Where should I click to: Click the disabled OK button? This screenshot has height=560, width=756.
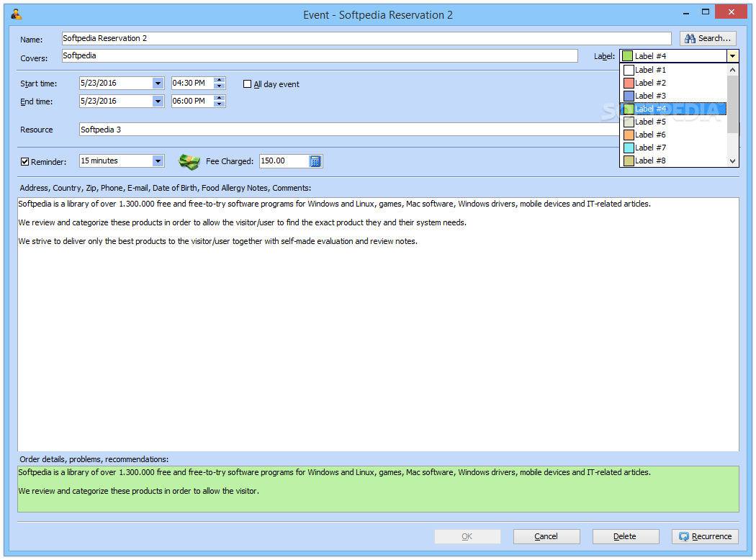(467, 536)
